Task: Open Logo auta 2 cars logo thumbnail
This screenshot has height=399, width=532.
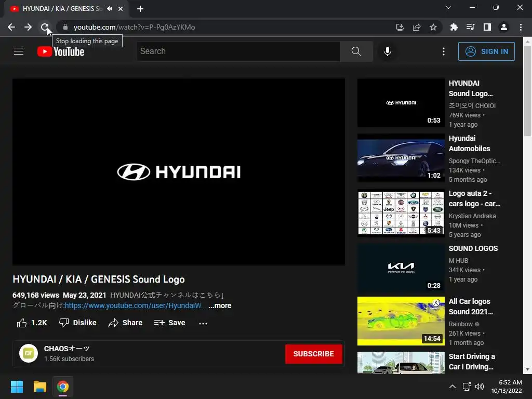Action: pyautogui.click(x=401, y=212)
